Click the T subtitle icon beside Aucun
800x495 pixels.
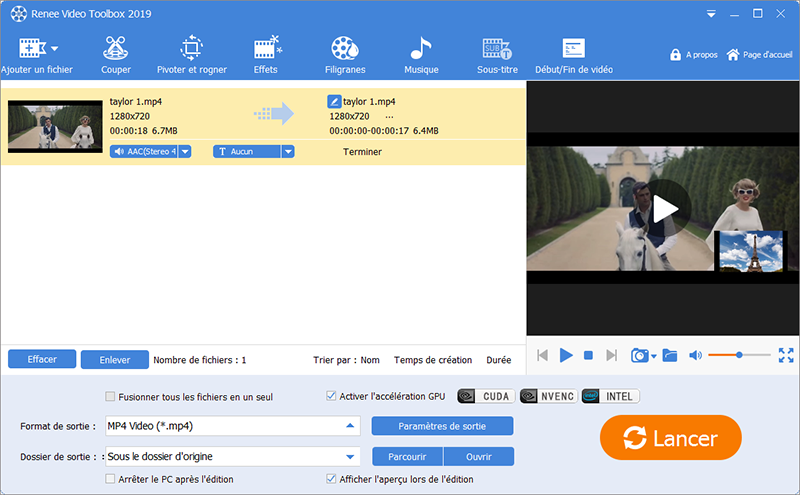coord(222,152)
